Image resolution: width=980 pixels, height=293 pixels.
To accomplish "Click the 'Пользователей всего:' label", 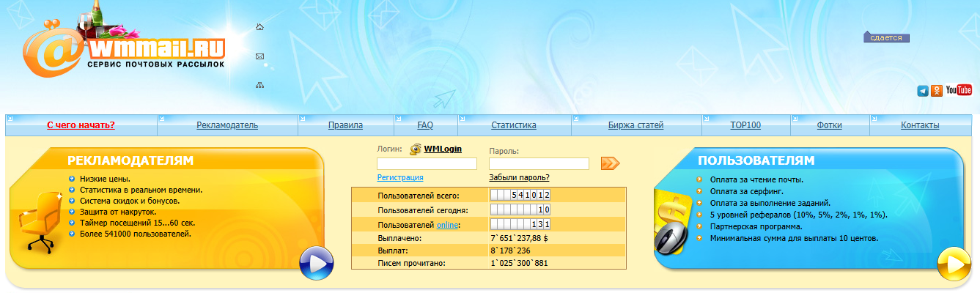I will pos(419,196).
